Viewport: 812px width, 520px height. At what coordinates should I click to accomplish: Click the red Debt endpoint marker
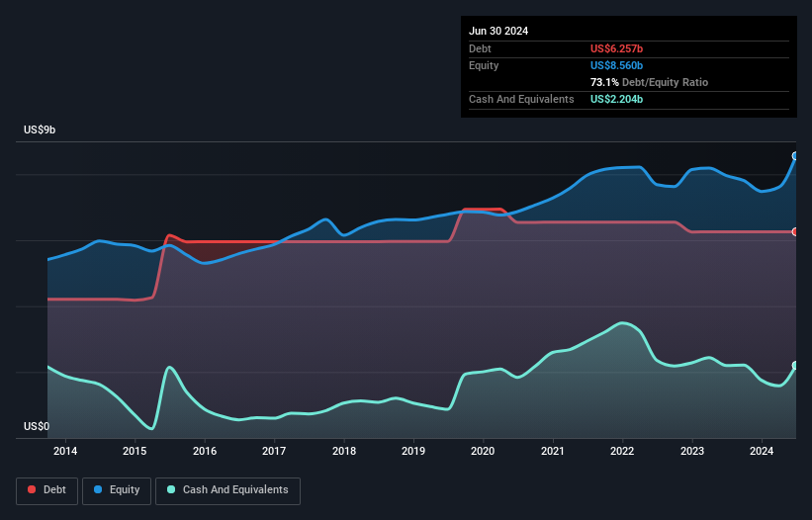tap(795, 231)
